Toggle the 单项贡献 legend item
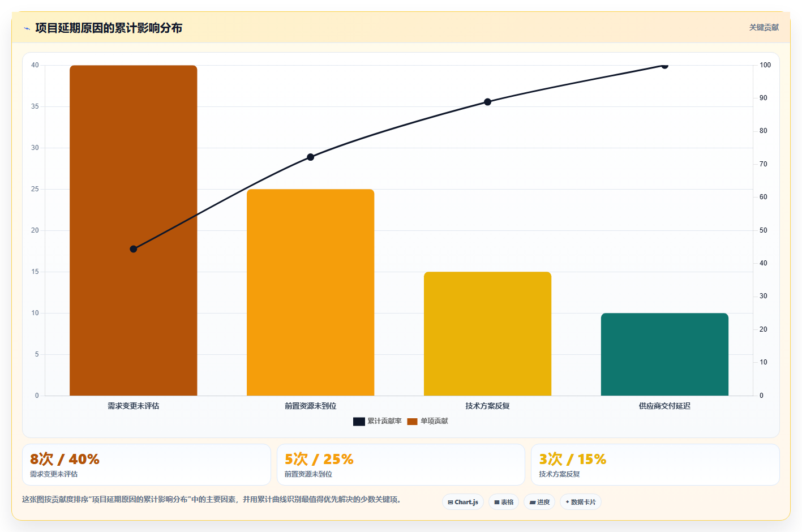The width and height of the screenshot is (802, 532). coord(427,421)
